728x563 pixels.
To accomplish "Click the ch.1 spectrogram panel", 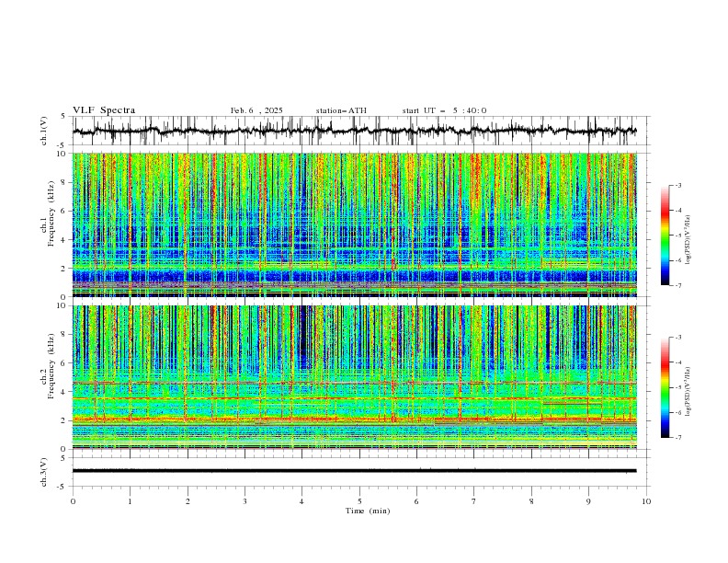I will pos(355,224).
